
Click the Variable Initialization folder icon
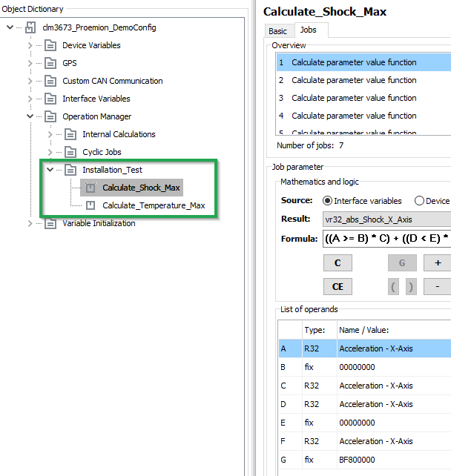(50, 223)
